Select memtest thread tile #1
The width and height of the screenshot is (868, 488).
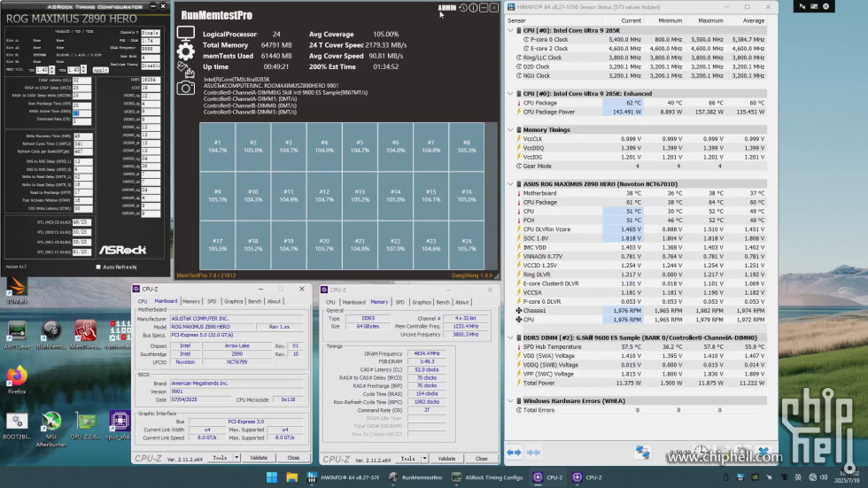[218, 147]
